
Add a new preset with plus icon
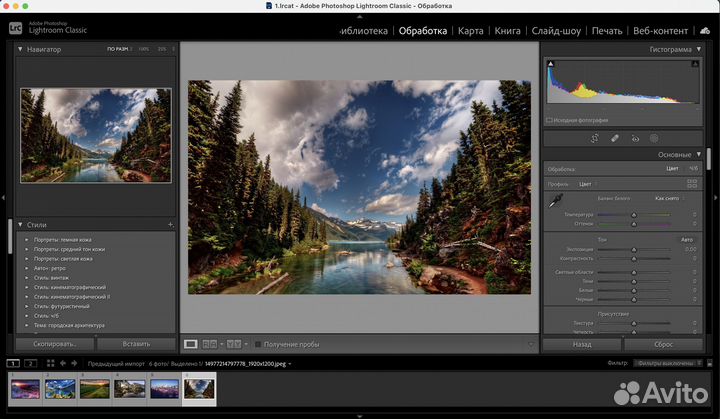click(170, 225)
